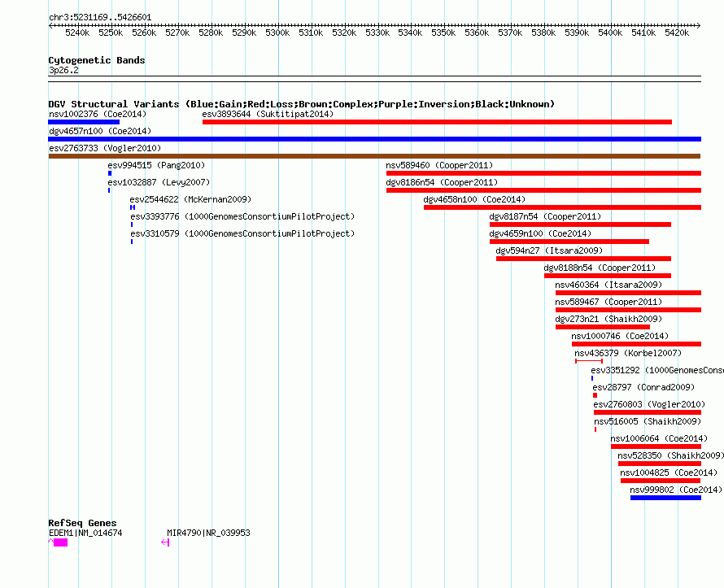Image resolution: width=724 pixels, height=588 pixels.
Task: Click esv3351292 1000Genomes label
Action: pos(657,370)
